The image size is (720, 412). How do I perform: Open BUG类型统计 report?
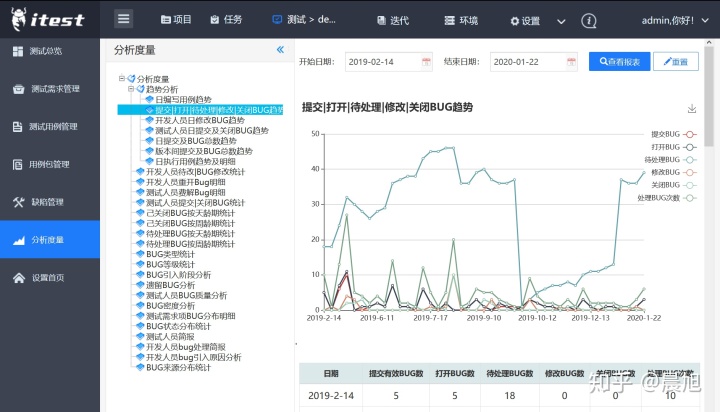pyautogui.click(x=170, y=254)
